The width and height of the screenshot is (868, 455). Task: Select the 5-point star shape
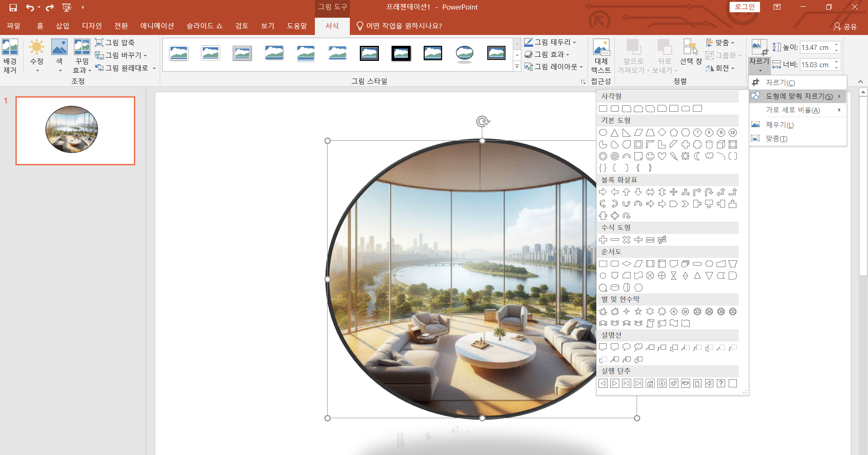638,312
